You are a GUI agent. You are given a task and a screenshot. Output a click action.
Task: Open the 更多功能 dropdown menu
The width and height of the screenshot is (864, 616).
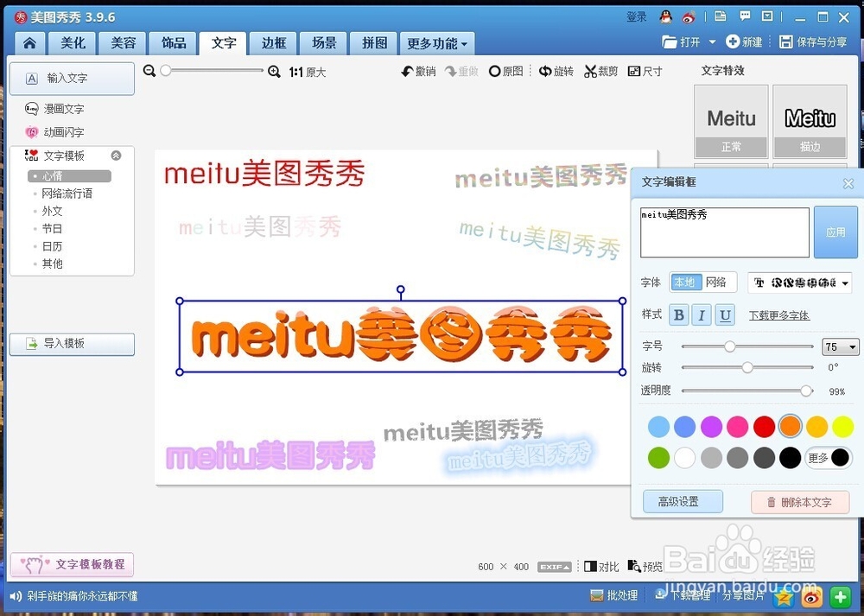coord(436,42)
